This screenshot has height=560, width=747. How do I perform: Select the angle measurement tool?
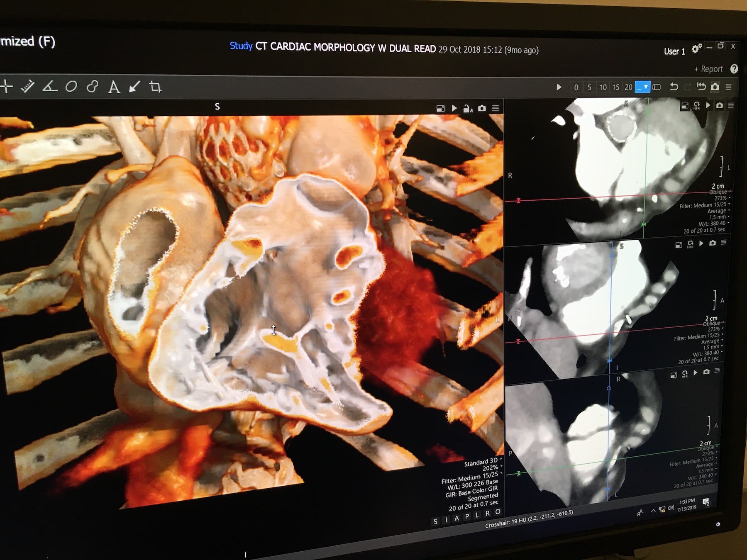50,86
